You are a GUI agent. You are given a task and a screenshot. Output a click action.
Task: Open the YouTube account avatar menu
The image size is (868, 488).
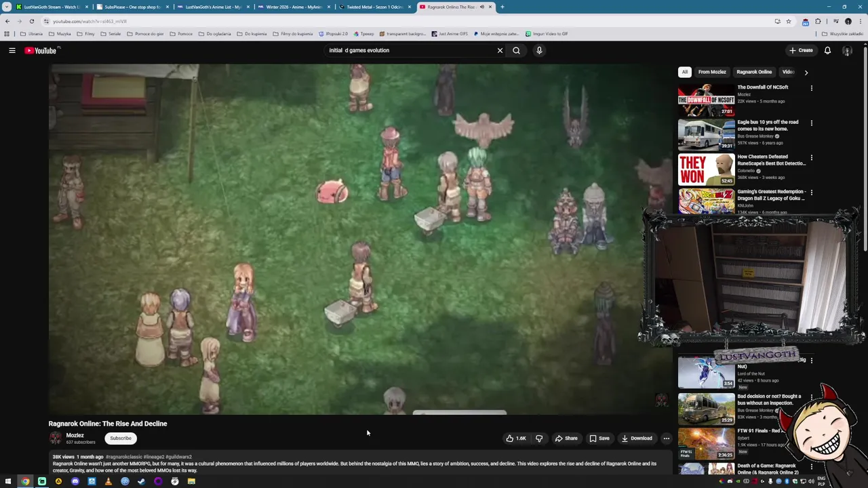(847, 50)
